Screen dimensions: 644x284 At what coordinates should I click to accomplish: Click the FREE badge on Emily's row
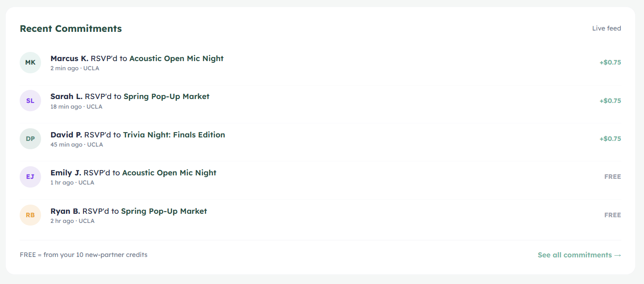pos(613,177)
